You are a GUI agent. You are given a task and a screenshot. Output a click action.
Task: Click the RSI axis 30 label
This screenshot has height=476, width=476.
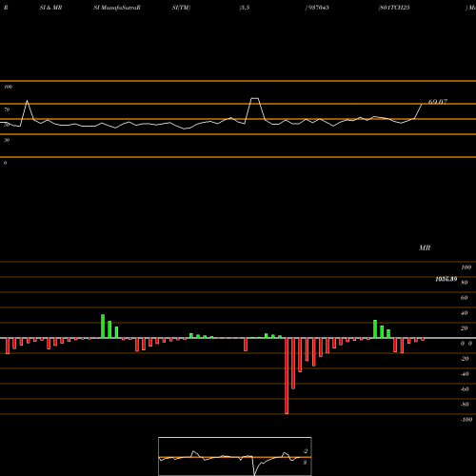click(x=7, y=140)
